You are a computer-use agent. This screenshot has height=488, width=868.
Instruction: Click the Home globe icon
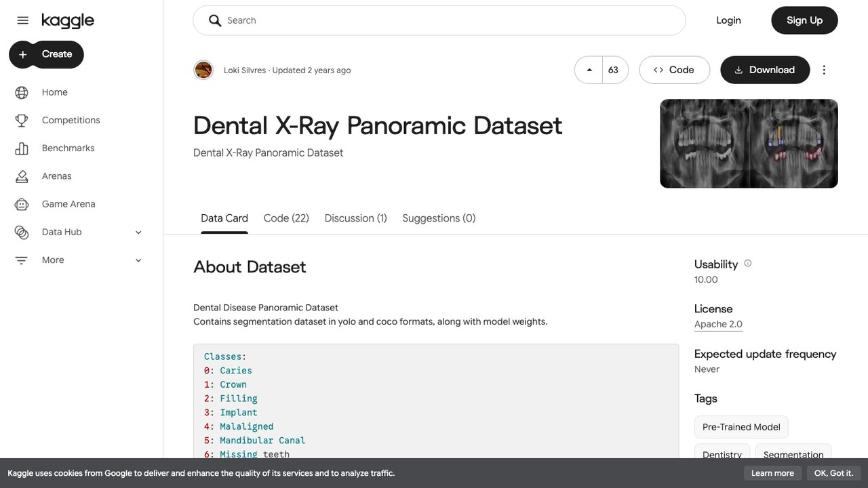22,92
